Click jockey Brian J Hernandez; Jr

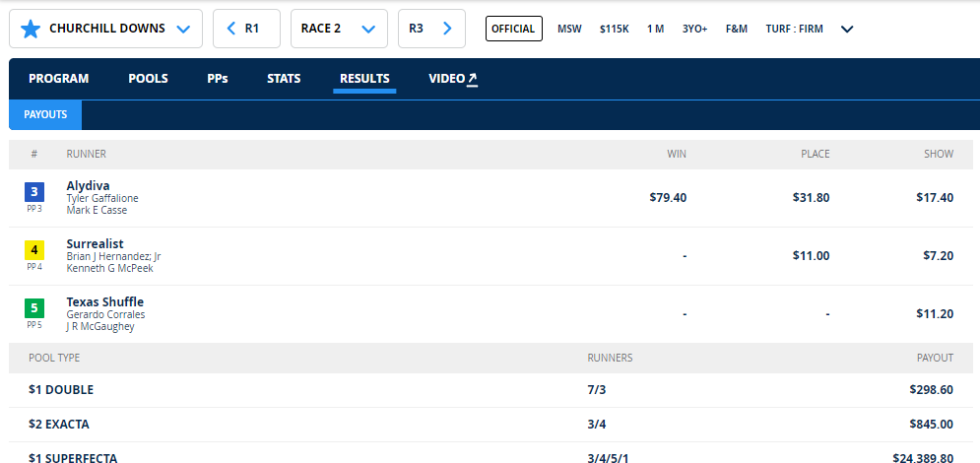point(113,256)
